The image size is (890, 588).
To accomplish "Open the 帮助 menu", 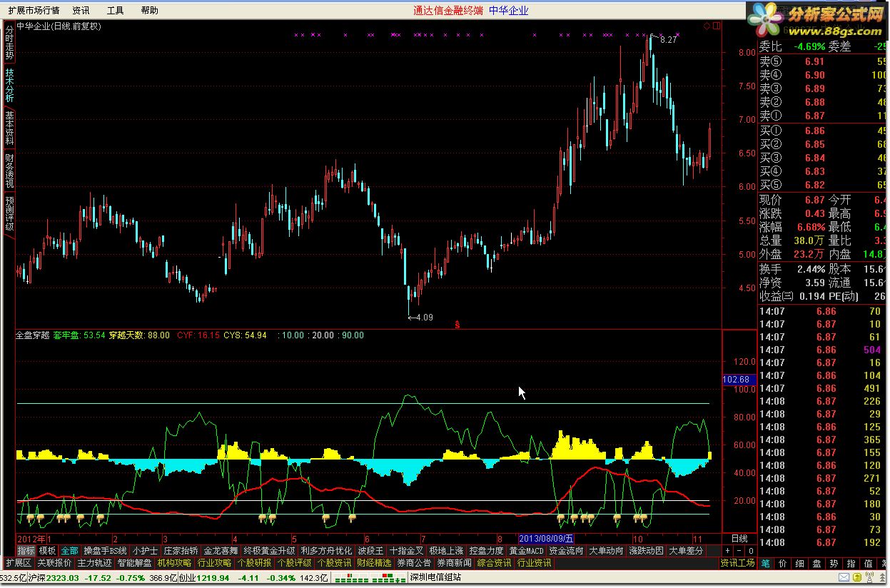I will pos(149,10).
